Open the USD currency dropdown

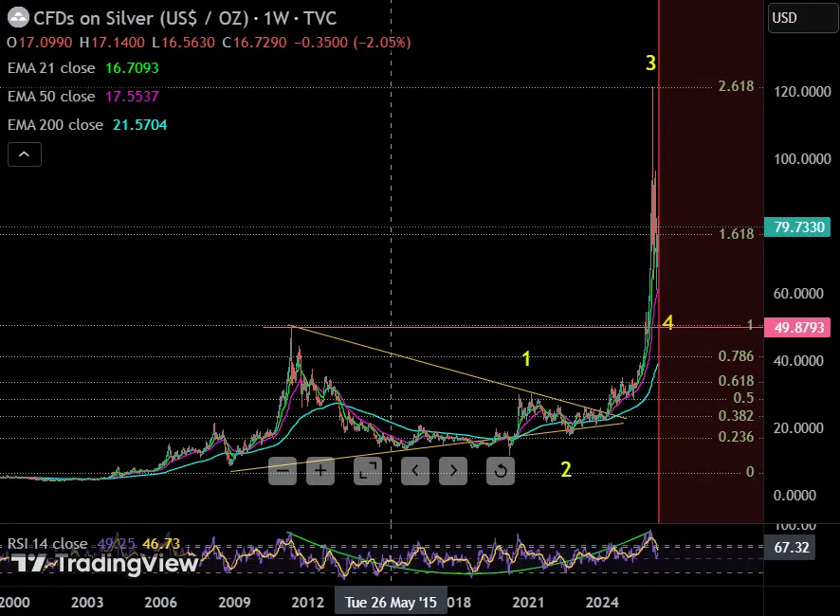(x=801, y=17)
